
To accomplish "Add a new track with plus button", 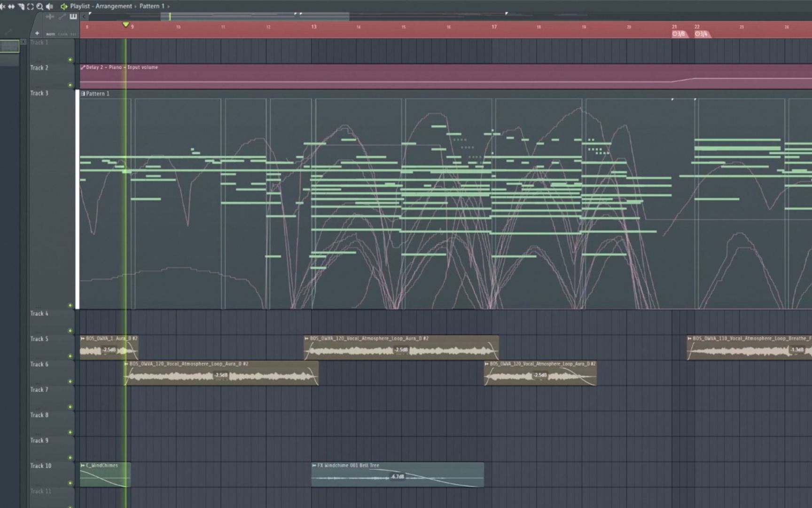I will coord(37,33).
